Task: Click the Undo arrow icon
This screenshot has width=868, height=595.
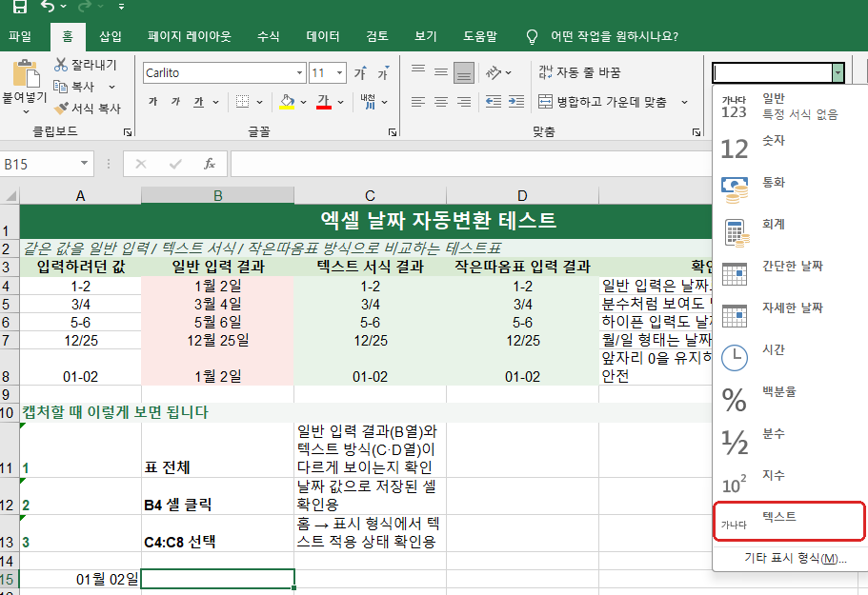Action: click(49, 6)
